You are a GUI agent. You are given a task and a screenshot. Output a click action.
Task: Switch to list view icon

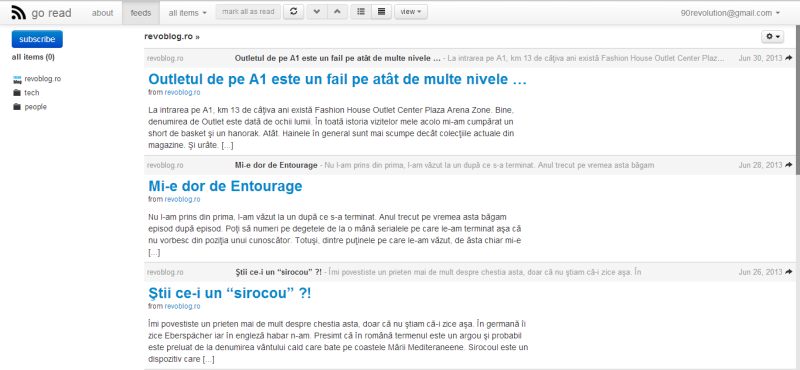[x=361, y=12]
